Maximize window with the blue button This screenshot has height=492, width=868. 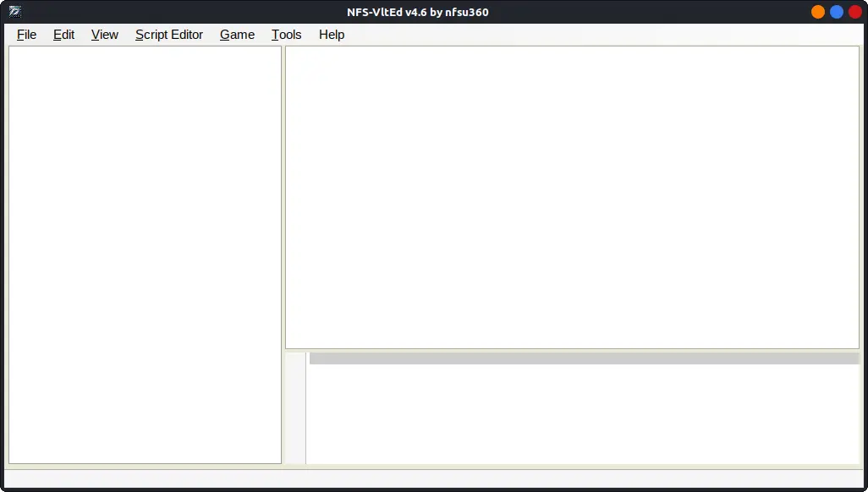coord(837,12)
